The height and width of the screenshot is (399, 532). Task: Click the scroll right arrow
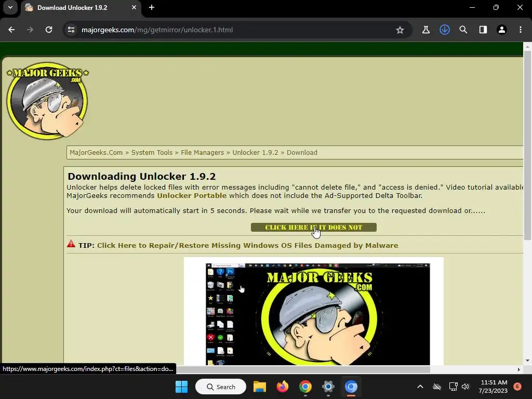coord(519,369)
